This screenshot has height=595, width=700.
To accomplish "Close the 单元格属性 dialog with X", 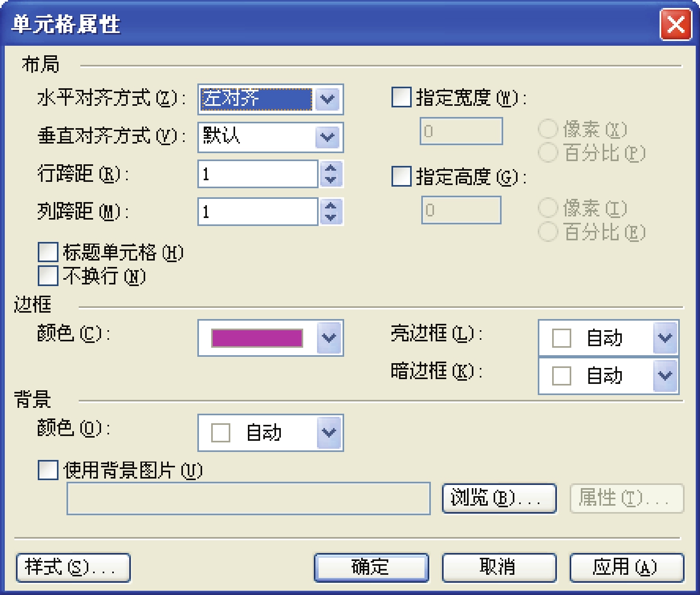I will tap(676, 26).
